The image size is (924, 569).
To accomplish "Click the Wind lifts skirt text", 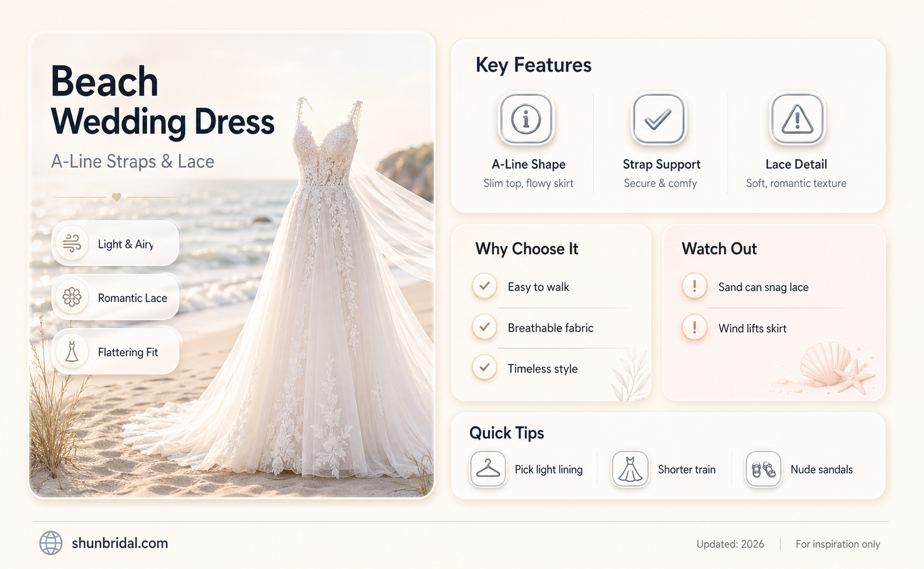I will click(752, 328).
